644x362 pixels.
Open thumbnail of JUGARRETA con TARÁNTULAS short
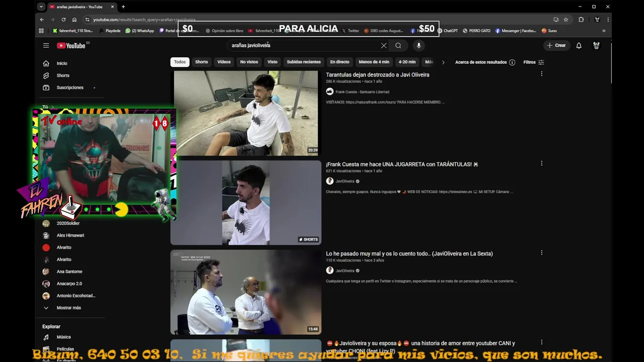pyautogui.click(x=246, y=203)
